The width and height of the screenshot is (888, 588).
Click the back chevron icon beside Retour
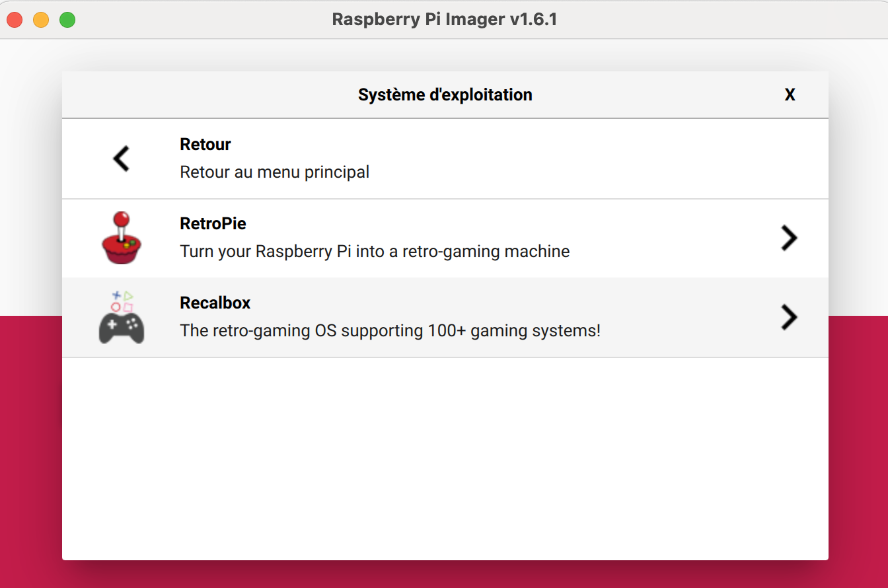point(122,159)
